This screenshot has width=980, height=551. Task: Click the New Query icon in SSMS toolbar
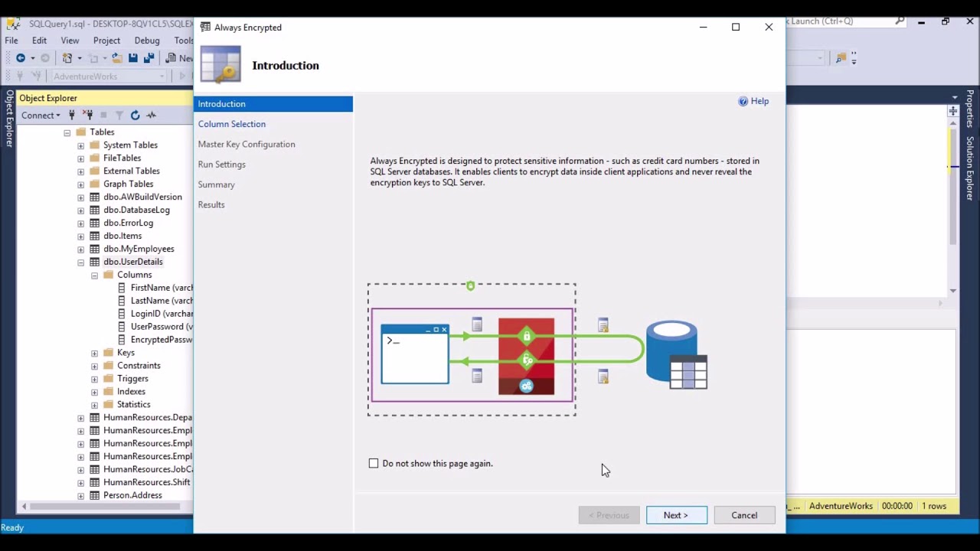[x=171, y=58]
